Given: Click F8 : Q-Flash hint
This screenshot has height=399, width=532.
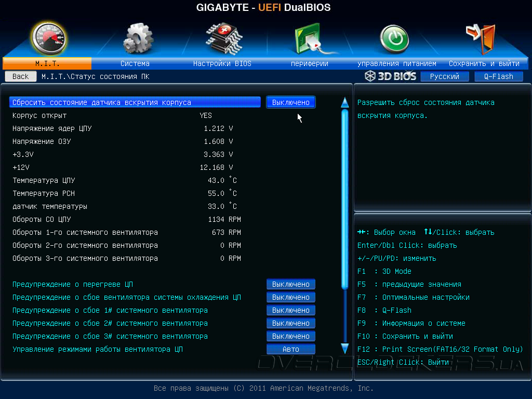Looking at the screenshot, I should pos(384,310).
